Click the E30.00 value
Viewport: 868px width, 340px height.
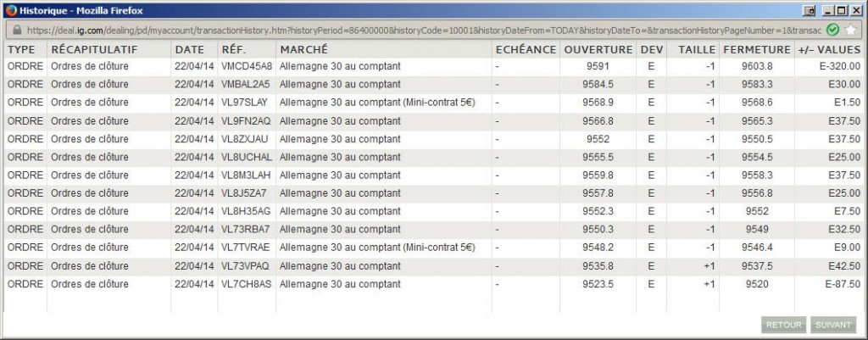(x=845, y=84)
